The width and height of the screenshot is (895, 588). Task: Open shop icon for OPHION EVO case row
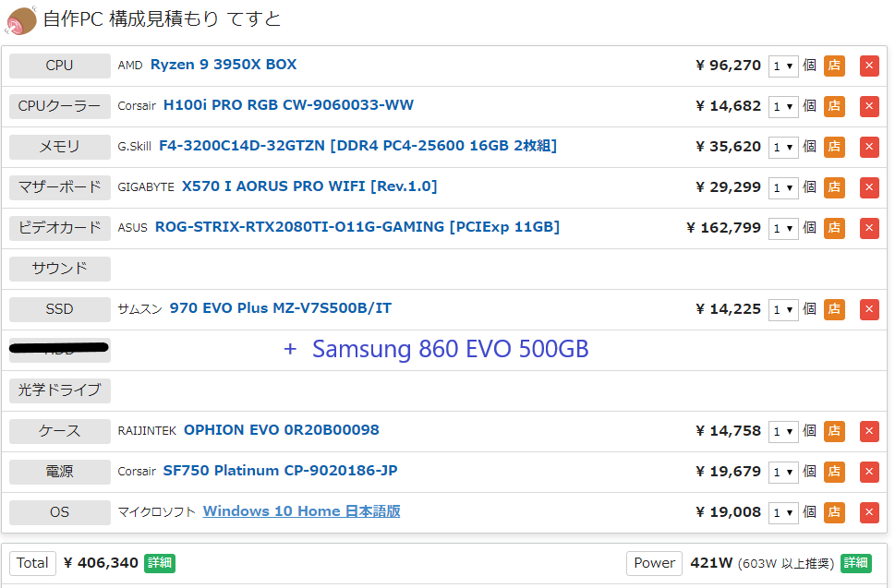(x=834, y=431)
